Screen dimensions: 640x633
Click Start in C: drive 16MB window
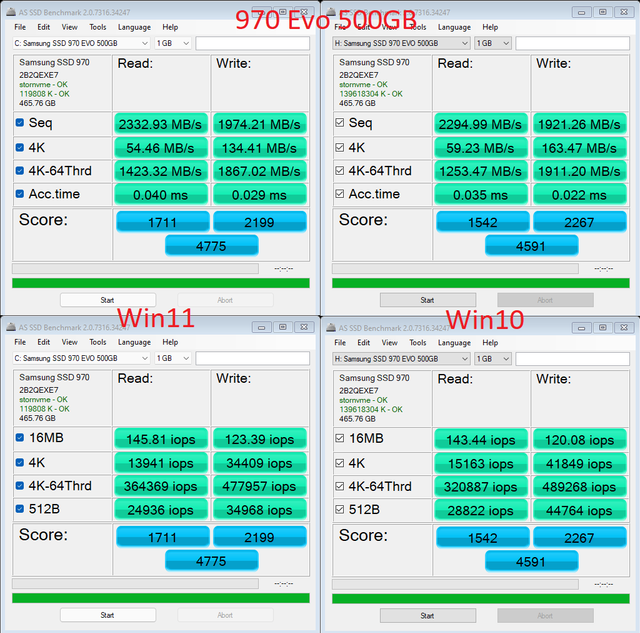pyautogui.click(x=108, y=615)
